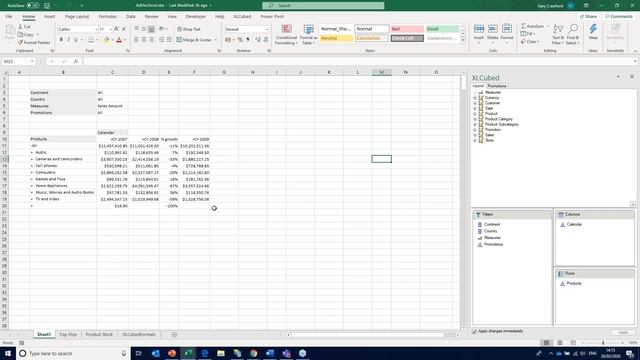Apply Comma Style number format
Viewport: 640px width, 360px height.
point(248,40)
